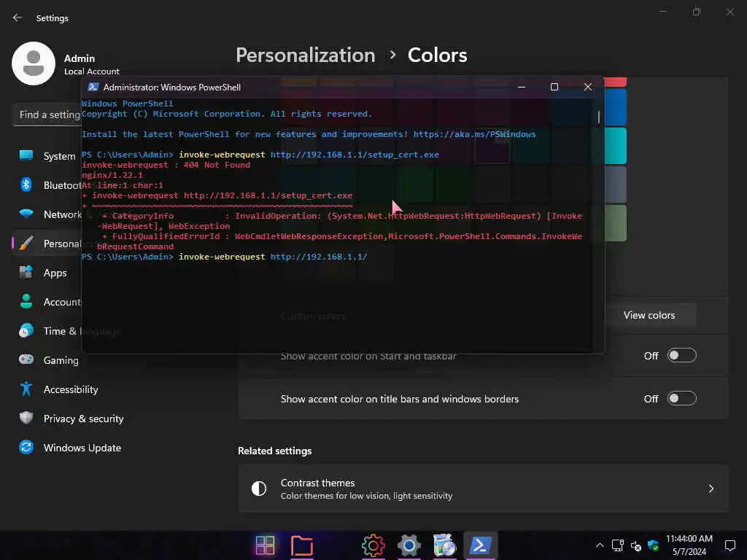747x560 pixels.
Task: Toggle accent color on title bars and borders
Action: [682, 399]
